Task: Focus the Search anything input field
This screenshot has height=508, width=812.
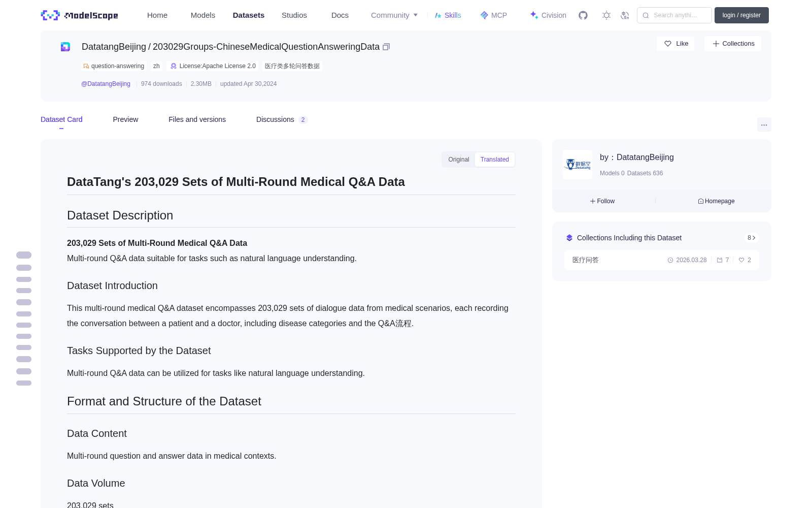Action: (674, 15)
